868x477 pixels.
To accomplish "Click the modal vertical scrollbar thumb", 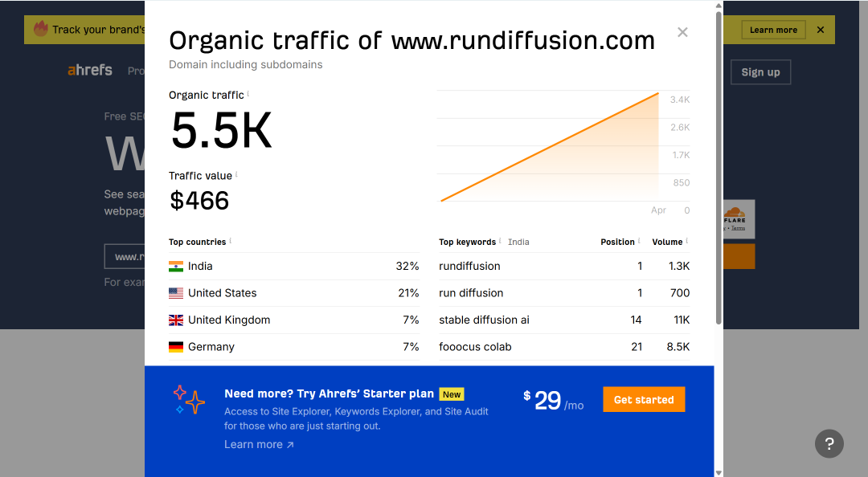I will click(x=719, y=167).
